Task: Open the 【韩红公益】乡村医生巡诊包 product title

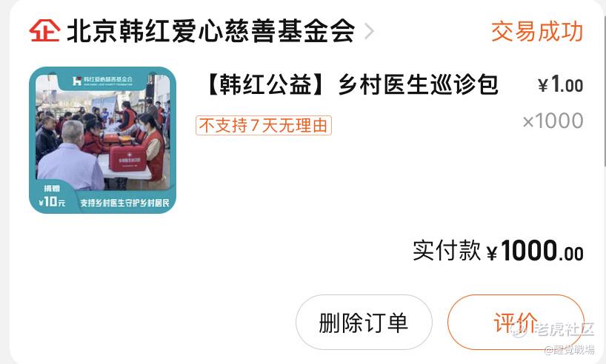Action: [x=351, y=84]
